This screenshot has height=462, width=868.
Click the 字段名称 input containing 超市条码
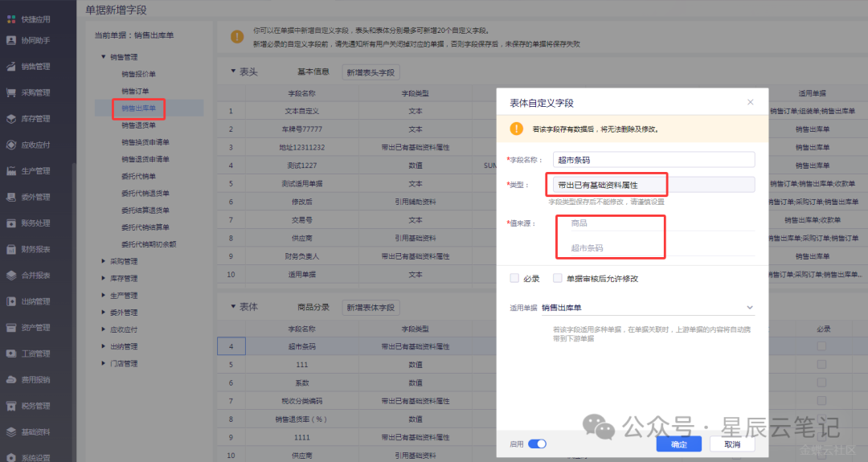pyautogui.click(x=653, y=160)
